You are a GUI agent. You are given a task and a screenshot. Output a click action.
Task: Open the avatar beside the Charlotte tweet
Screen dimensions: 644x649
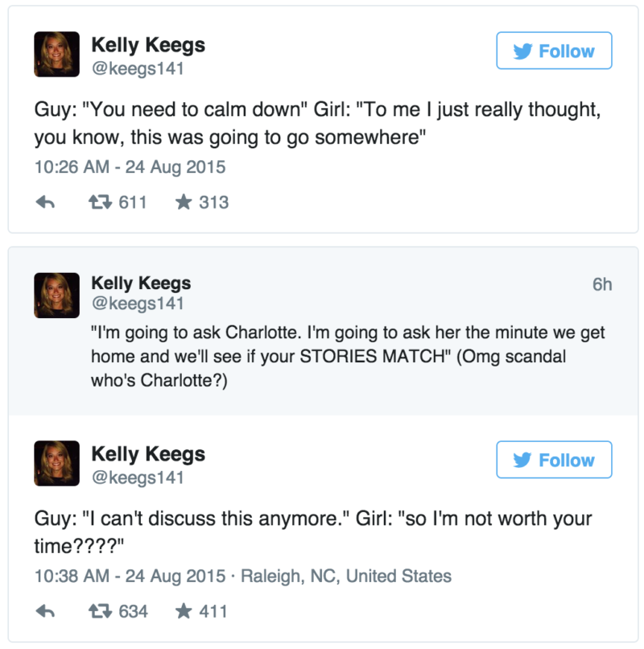pyautogui.click(x=56, y=296)
